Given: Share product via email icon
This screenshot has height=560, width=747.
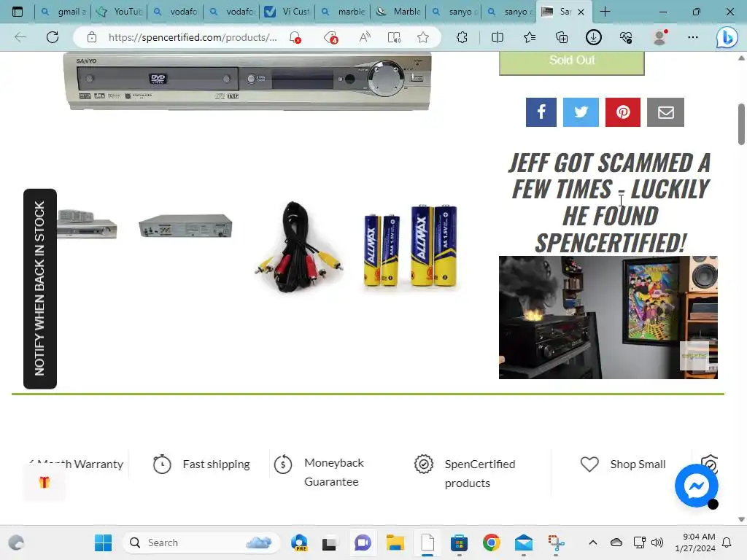Looking at the screenshot, I should coord(665,112).
